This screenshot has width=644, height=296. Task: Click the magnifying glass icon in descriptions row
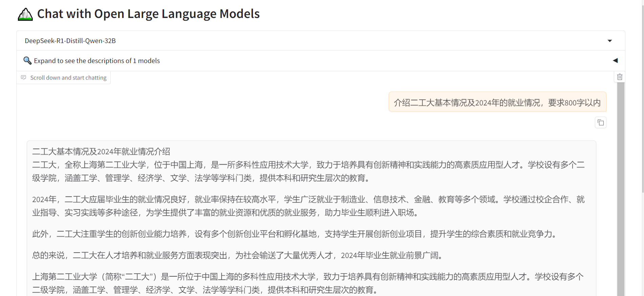27,61
